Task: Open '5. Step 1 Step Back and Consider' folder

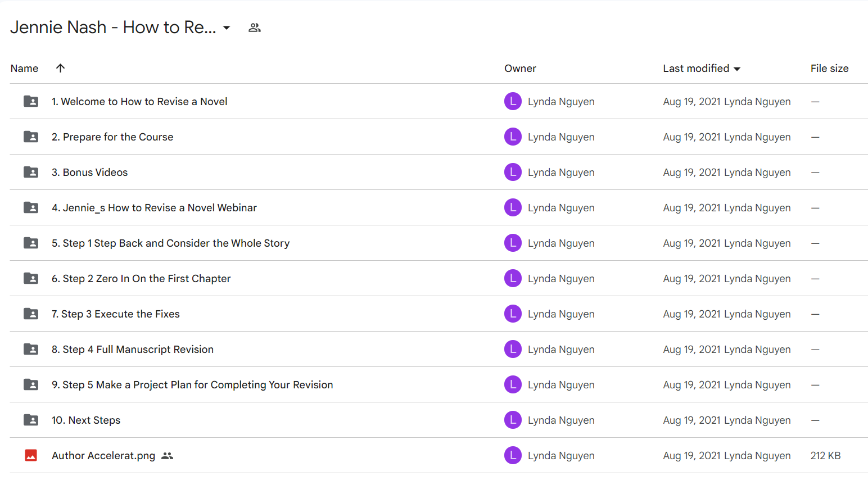Action: [170, 243]
